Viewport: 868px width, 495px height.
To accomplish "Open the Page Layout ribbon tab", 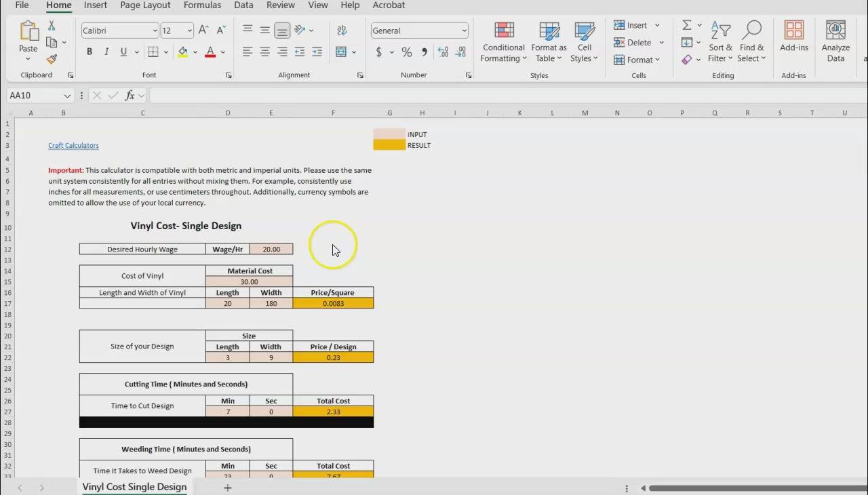I will [x=145, y=5].
